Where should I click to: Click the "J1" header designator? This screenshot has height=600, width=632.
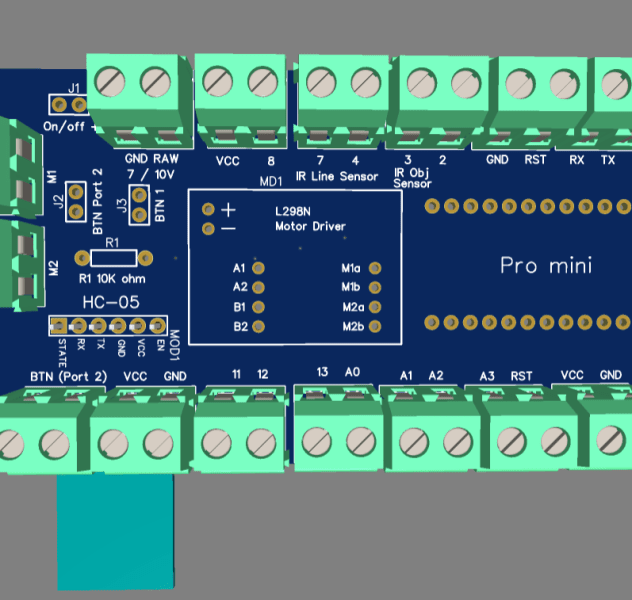click(74, 88)
